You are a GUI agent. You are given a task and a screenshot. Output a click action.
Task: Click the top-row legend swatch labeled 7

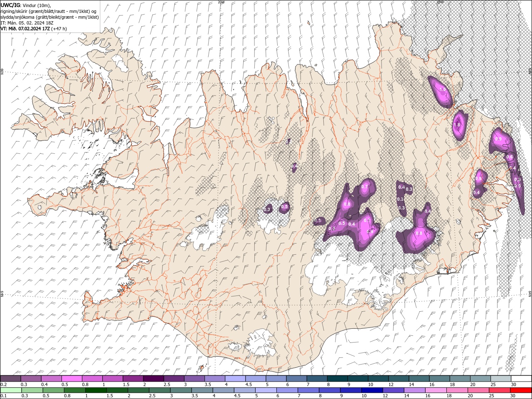click(x=317, y=379)
